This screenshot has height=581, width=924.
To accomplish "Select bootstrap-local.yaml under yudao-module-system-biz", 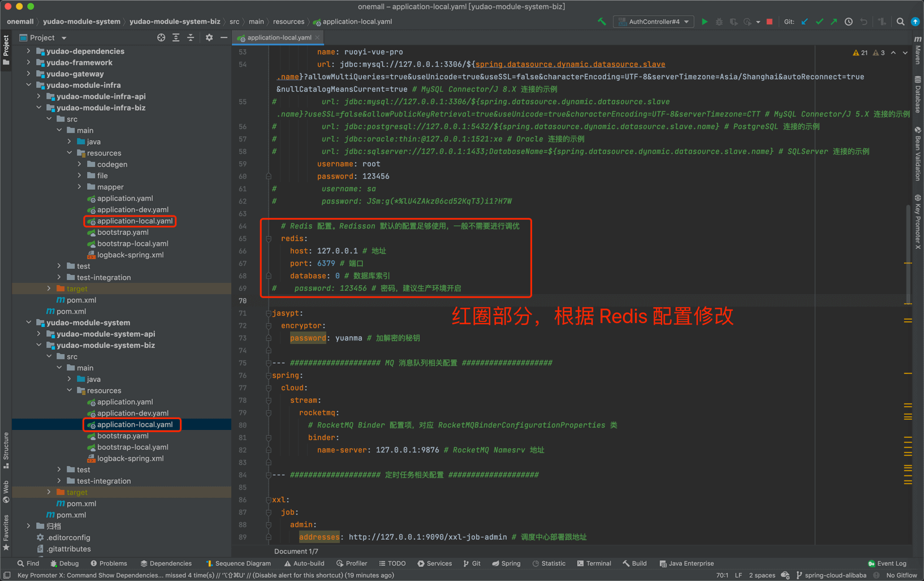I will 132,447.
